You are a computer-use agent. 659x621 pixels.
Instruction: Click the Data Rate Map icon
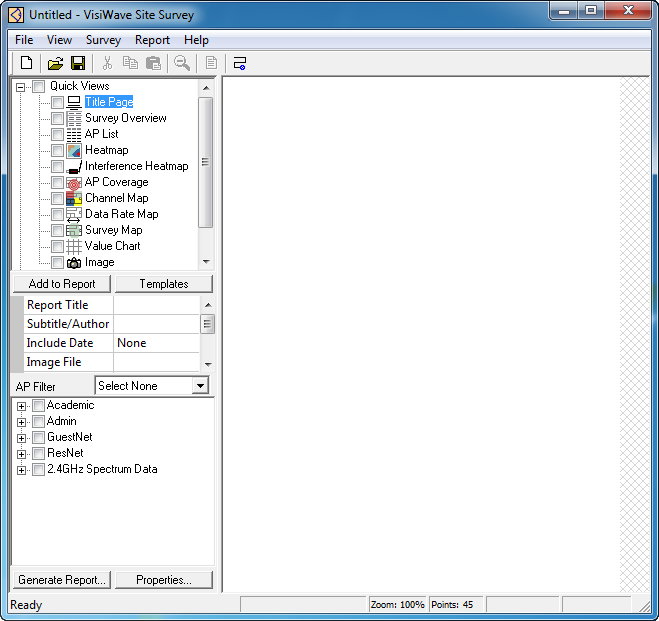[x=74, y=214]
